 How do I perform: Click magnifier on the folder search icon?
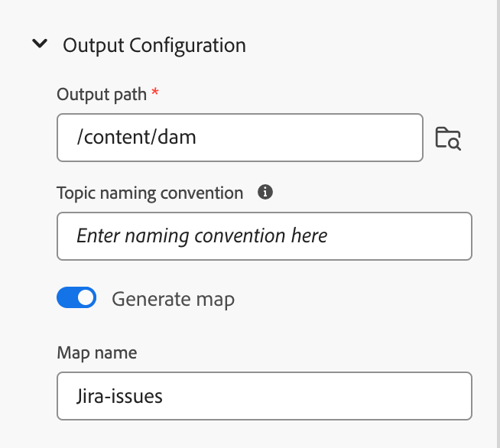pyautogui.click(x=454, y=144)
